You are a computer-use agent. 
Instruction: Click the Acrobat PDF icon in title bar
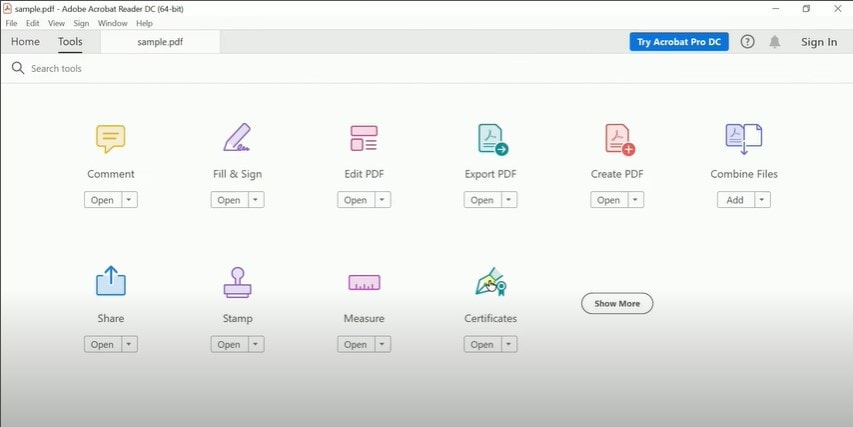pyautogui.click(x=7, y=9)
